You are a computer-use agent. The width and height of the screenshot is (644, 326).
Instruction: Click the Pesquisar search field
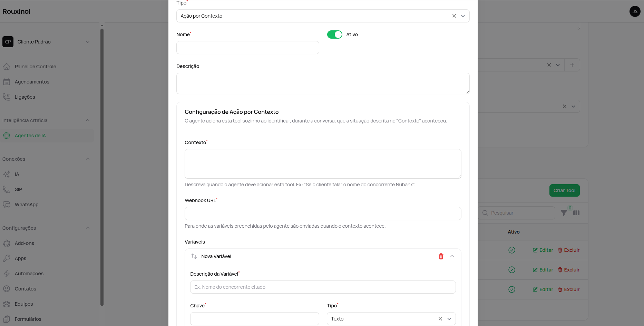pos(517,213)
